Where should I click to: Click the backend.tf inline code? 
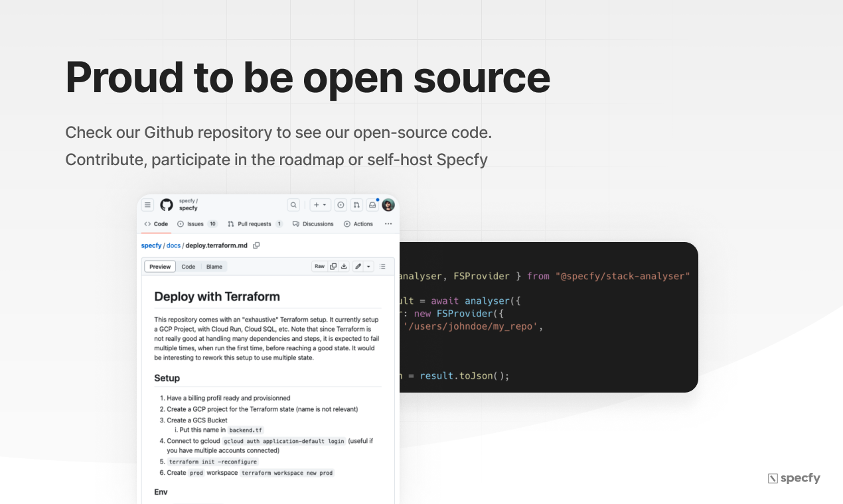click(x=246, y=430)
